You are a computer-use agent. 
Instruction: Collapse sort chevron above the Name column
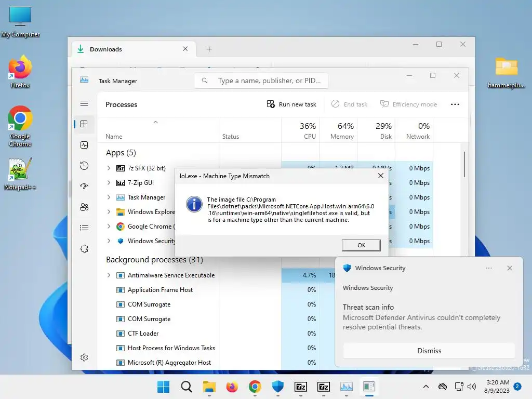(155, 122)
